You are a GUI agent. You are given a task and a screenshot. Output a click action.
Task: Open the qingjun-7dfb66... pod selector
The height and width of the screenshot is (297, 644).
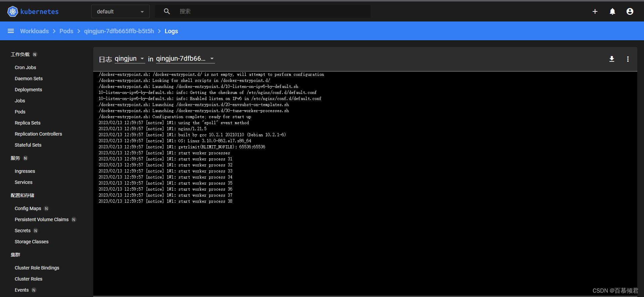coord(185,59)
